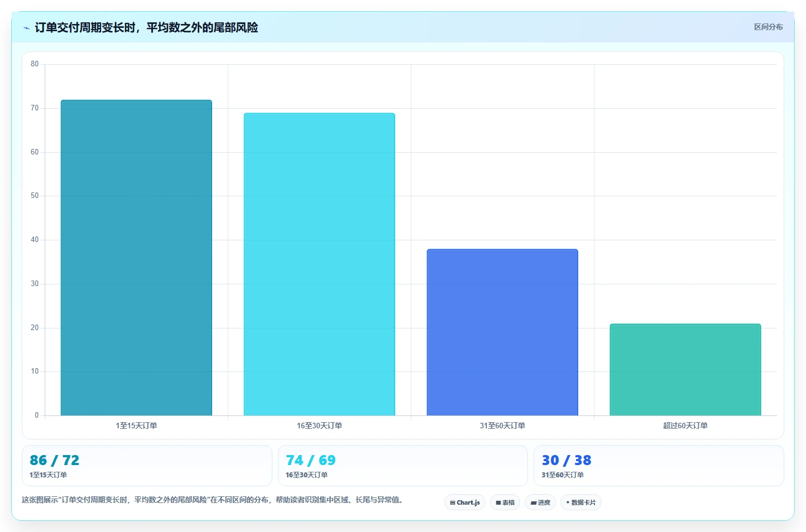Viewport: 806px width, 532px height.
Task: Click the x-axis label 31至60天订单
Action: coord(502,425)
